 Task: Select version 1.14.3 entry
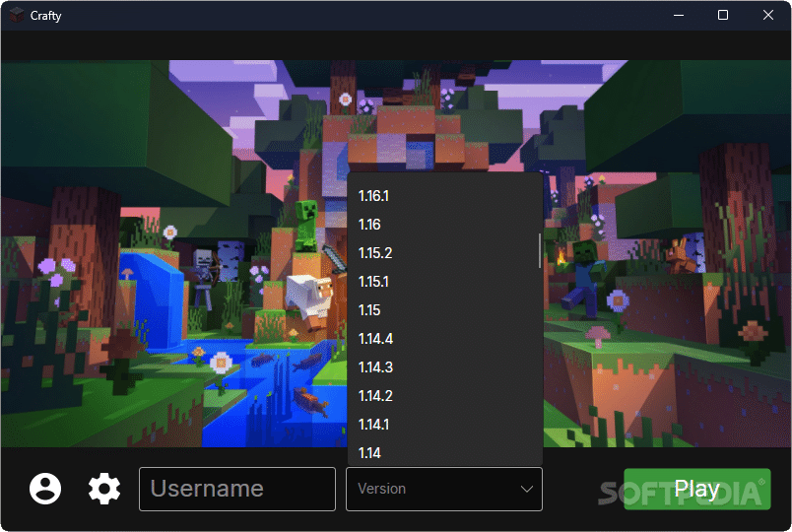pyautogui.click(x=444, y=366)
